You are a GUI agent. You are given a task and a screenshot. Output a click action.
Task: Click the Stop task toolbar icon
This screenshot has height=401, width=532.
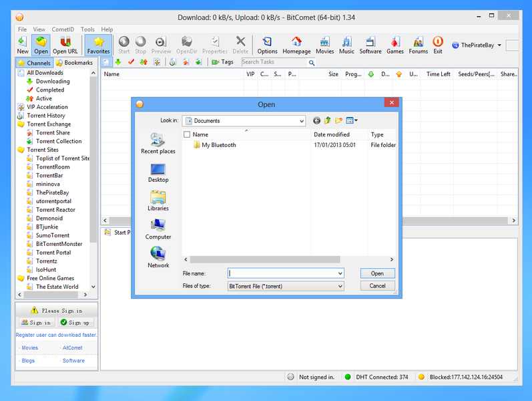(x=140, y=45)
